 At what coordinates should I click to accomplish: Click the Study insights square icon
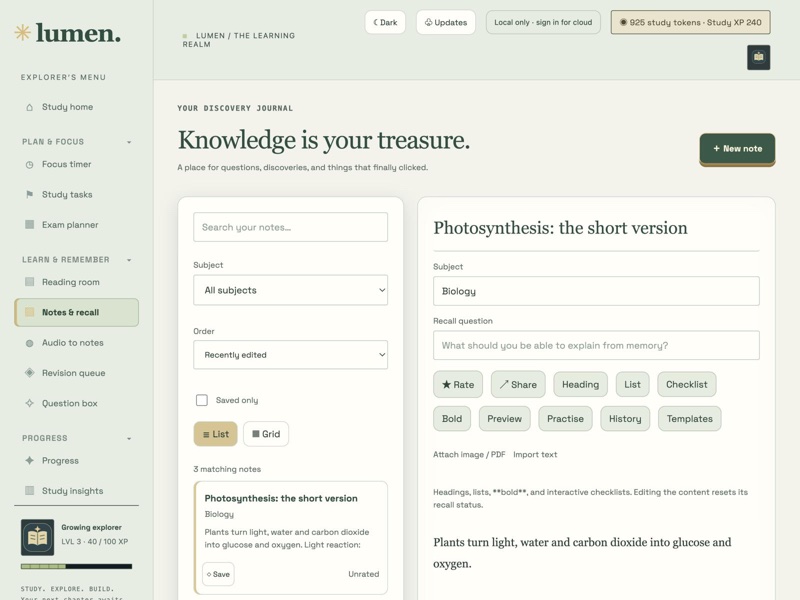(30, 490)
